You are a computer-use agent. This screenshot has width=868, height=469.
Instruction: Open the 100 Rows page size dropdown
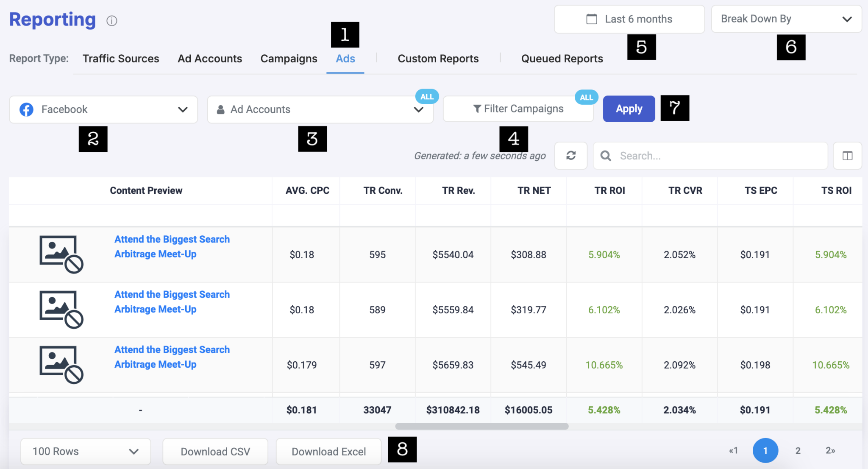tap(85, 451)
